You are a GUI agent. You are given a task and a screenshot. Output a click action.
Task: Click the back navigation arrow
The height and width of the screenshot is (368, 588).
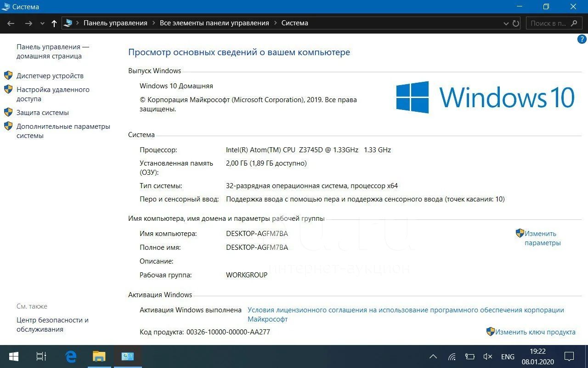[x=11, y=23]
